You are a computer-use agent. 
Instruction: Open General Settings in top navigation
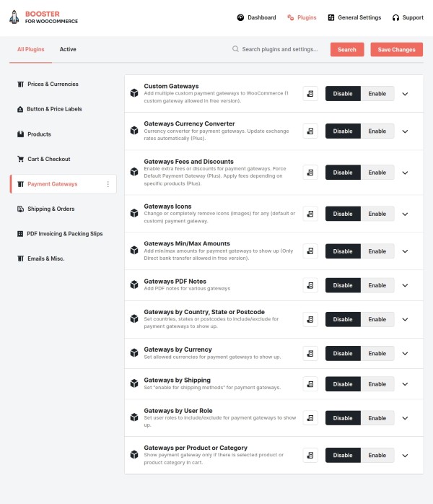pos(354,17)
